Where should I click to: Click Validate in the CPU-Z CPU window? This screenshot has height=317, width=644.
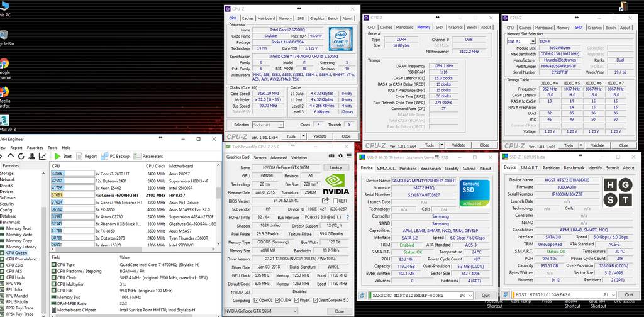click(x=319, y=136)
